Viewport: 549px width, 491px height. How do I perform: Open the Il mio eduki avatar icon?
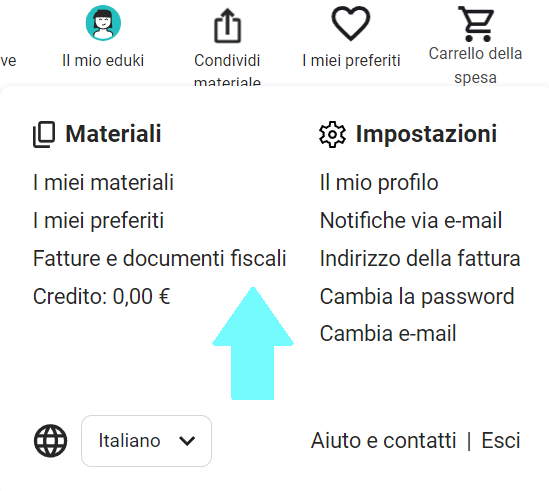103,23
